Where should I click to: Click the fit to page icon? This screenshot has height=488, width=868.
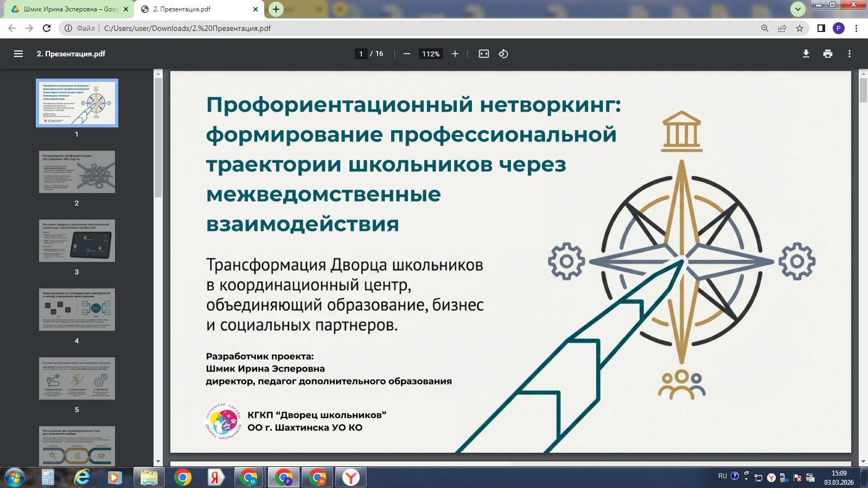pyautogui.click(x=483, y=54)
